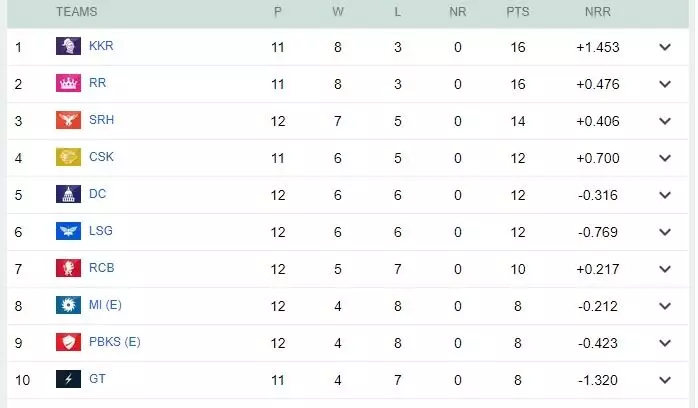Viewport: 698px width, 408px height.
Task: Click the DC team logo icon
Action: [x=68, y=194]
